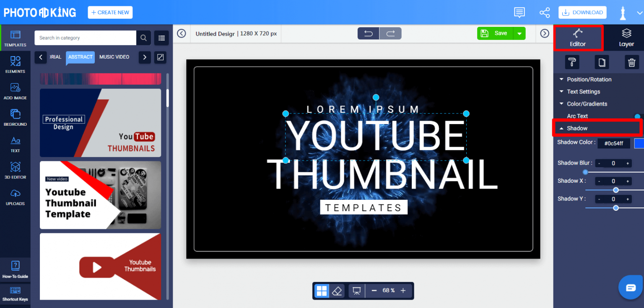Open presentation preview from the bottom toolbar
644x308 pixels.
pyautogui.click(x=356, y=290)
